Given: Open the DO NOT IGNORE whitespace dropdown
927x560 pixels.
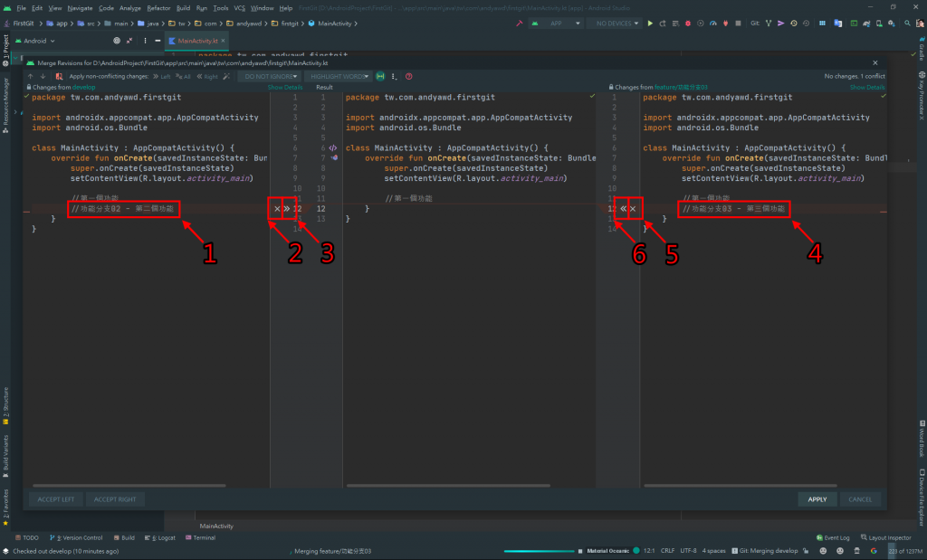Looking at the screenshot, I should (271, 76).
